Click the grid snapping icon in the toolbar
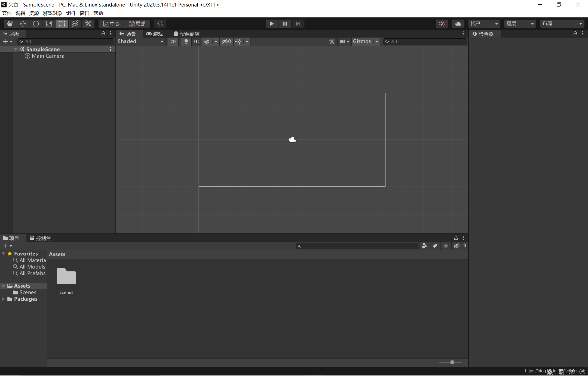 pyautogui.click(x=160, y=24)
